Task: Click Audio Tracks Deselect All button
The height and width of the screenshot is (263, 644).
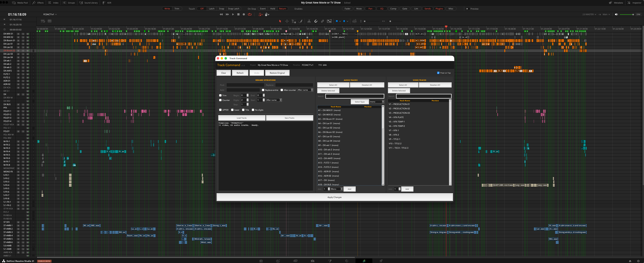Action: pyautogui.click(x=367, y=85)
